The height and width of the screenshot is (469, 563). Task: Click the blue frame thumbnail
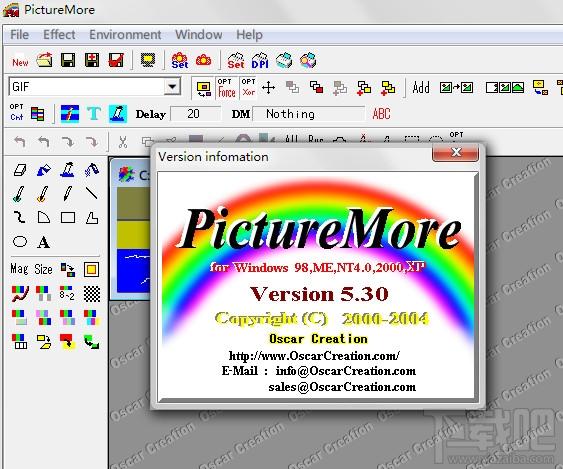click(x=134, y=271)
